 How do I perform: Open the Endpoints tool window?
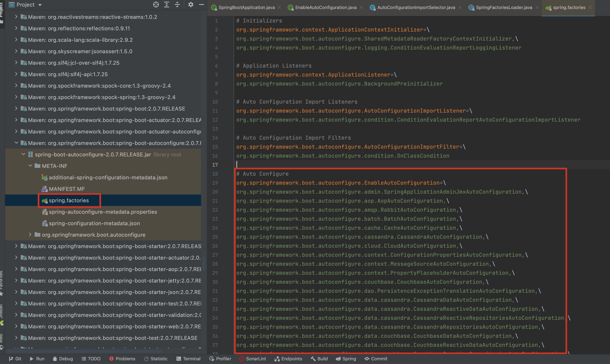[288, 359]
